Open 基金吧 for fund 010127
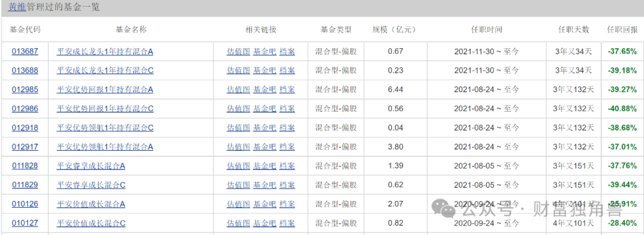 pos(264,223)
